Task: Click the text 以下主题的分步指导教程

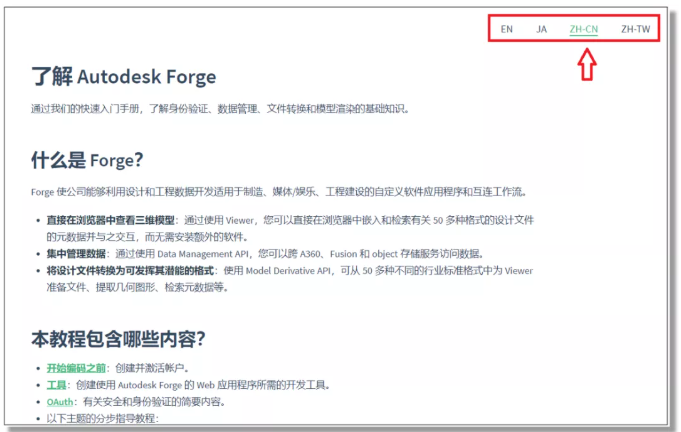Action: click(102, 419)
